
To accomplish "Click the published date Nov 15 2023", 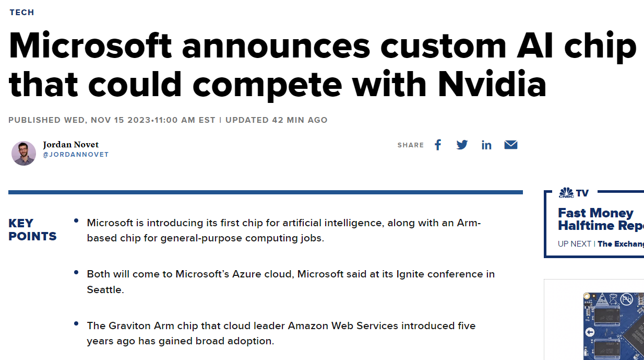I will [x=112, y=120].
